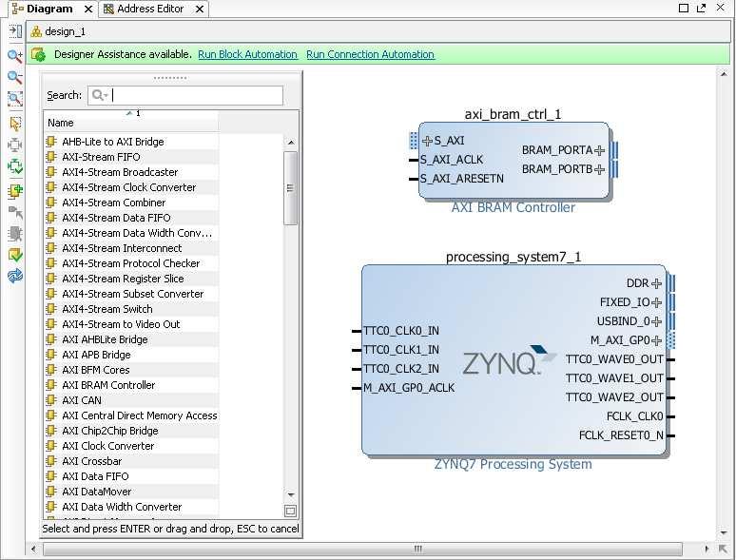736x560 pixels.
Task: Sort the IP list by Name header
Action: tap(131, 122)
